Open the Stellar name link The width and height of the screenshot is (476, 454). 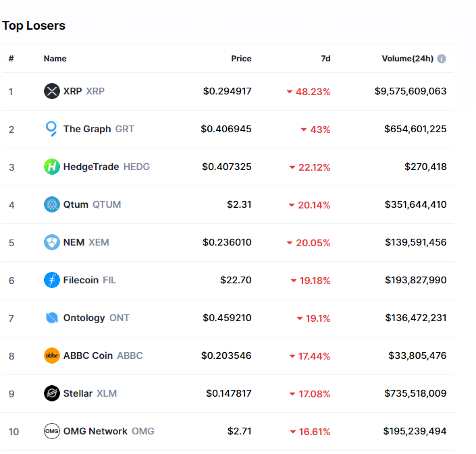pyautogui.click(x=78, y=393)
